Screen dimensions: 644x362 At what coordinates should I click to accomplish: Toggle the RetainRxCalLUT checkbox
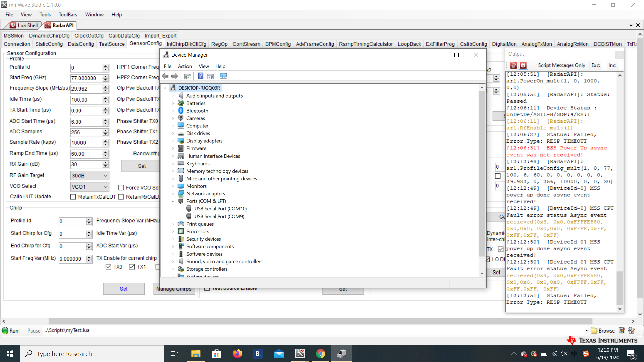(x=121, y=197)
